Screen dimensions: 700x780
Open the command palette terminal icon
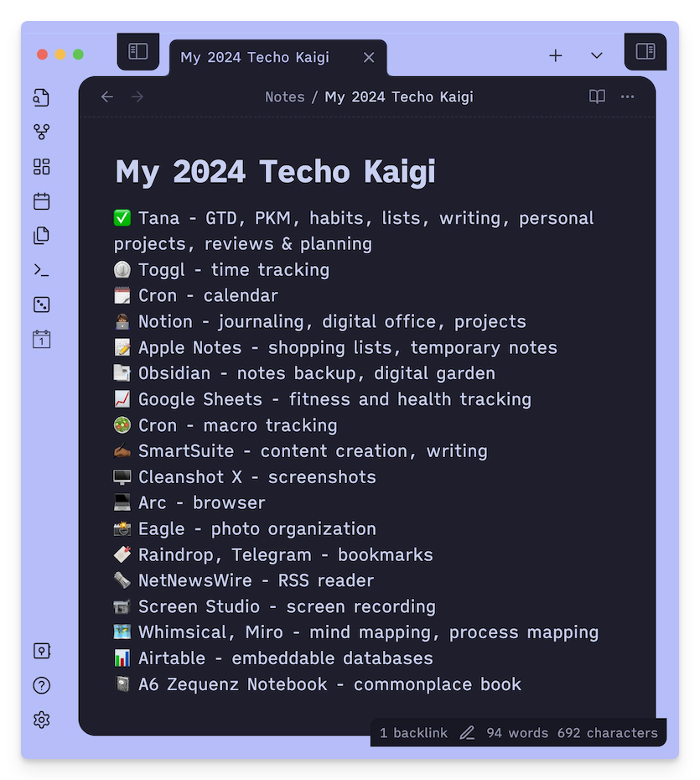click(41, 270)
